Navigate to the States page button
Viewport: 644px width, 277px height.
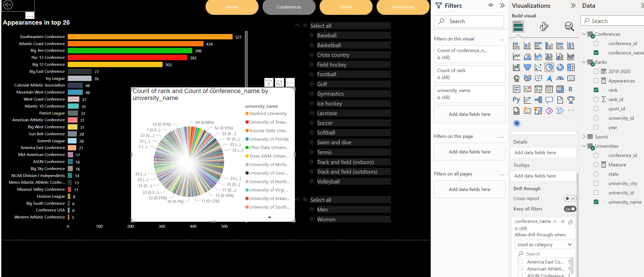(346, 7)
